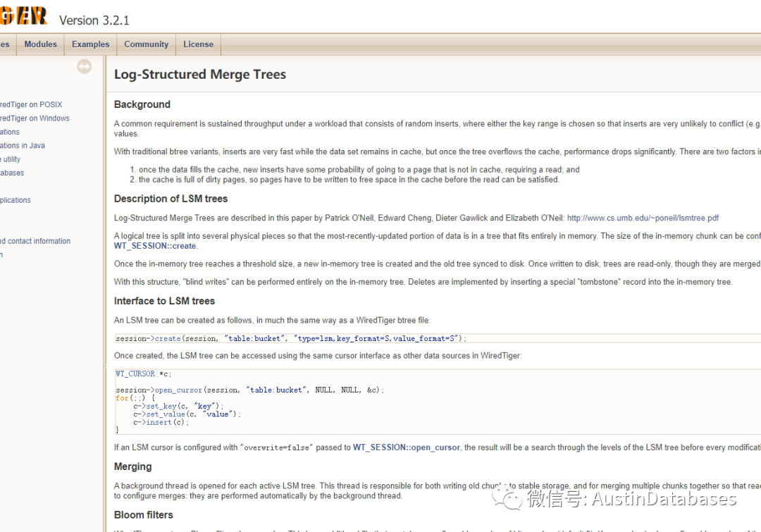The height and width of the screenshot is (532, 761).
Task: Open the sidebar entry ending in Java
Action: coord(23,146)
